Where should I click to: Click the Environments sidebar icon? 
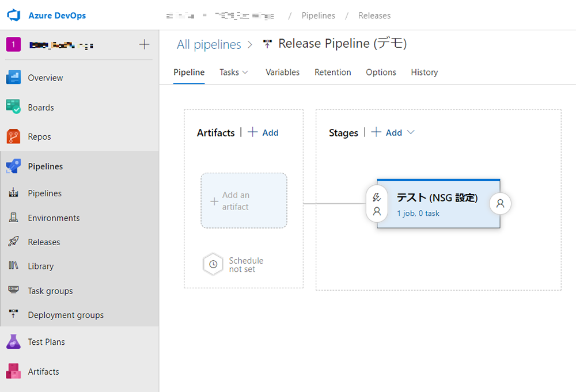pyautogui.click(x=14, y=218)
